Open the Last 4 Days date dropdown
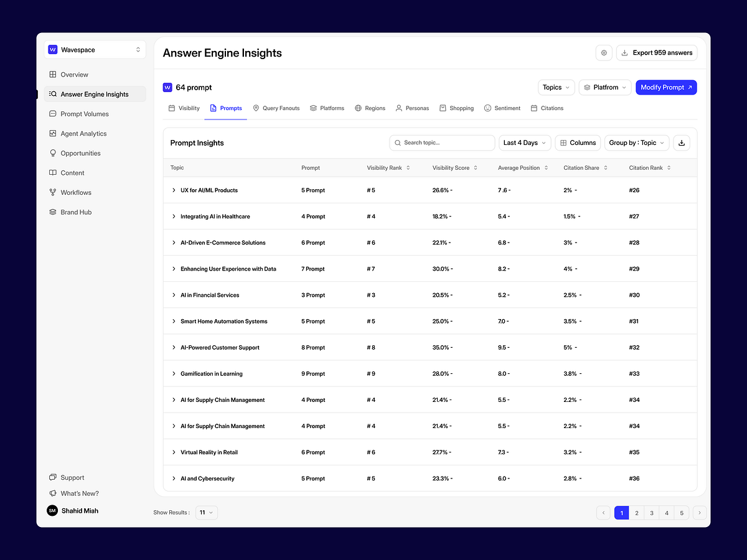747x560 pixels. 524,143
